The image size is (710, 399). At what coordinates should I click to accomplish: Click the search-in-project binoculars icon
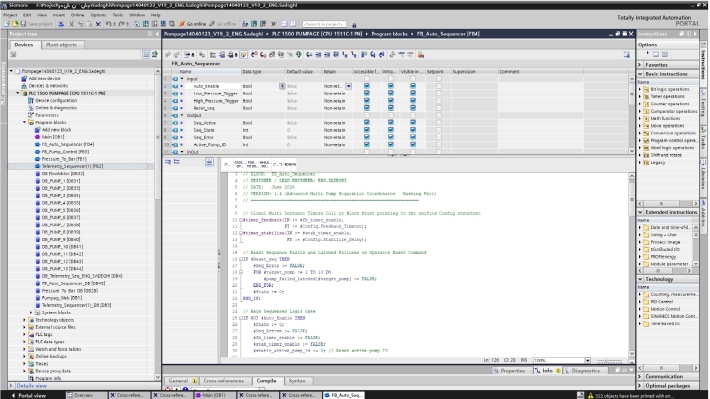click(x=353, y=24)
